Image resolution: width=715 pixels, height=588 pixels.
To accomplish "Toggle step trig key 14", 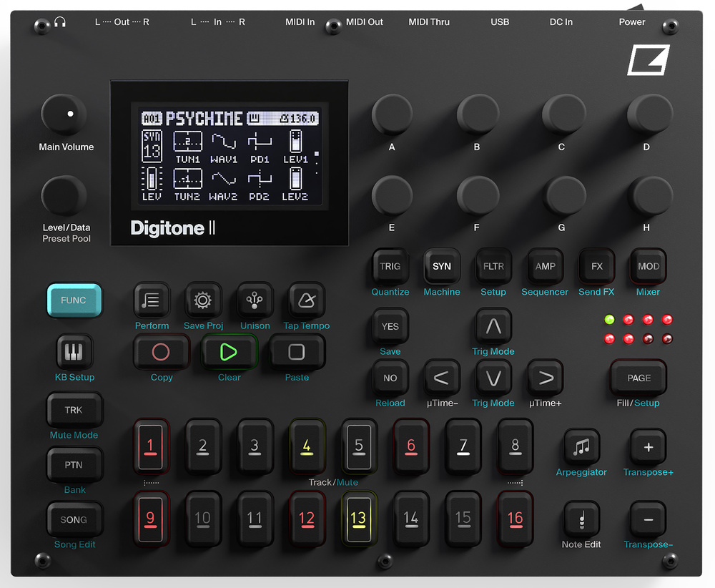I will tap(411, 519).
